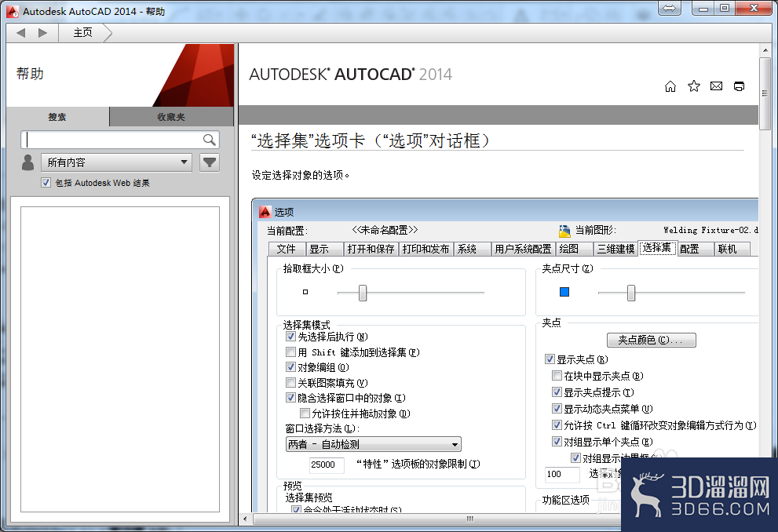The width and height of the screenshot is (778, 532).
Task: Click the 25000 object limit field
Action: (327, 465)
